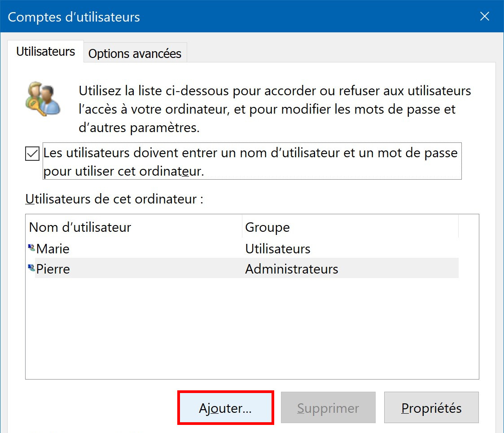This screenshot has height=433, width=504.
Task: Close the Comptes d'utilisateurs dialog
Action: click(484, 16)
